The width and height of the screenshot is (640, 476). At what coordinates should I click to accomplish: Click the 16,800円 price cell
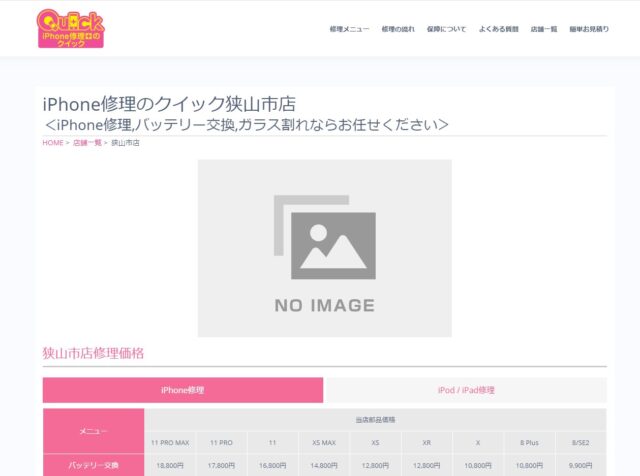pyautogui.click(x=273, y=465)
